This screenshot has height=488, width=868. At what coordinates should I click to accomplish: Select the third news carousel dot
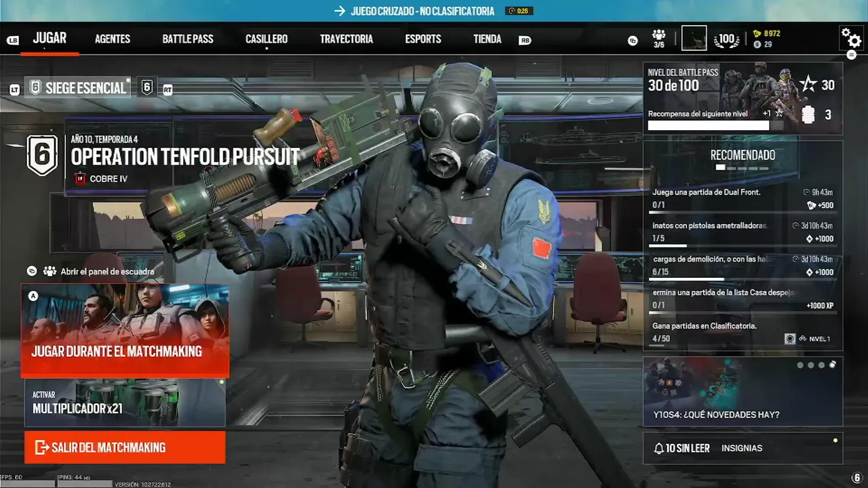822,365
